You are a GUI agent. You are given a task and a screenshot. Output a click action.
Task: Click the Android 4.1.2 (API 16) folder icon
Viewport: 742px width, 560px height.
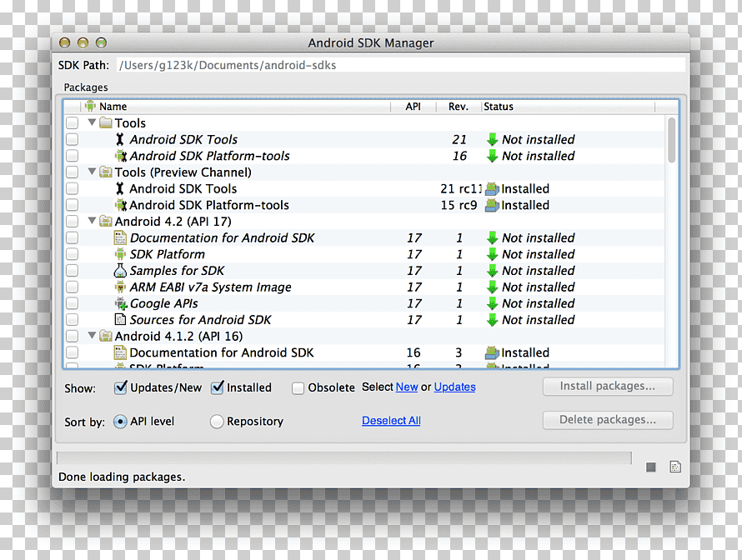click(106, 337)
